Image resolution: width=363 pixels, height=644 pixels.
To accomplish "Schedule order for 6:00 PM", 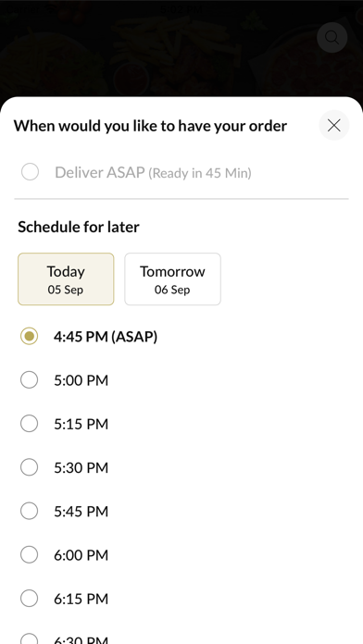I will (x=30, y=555).
